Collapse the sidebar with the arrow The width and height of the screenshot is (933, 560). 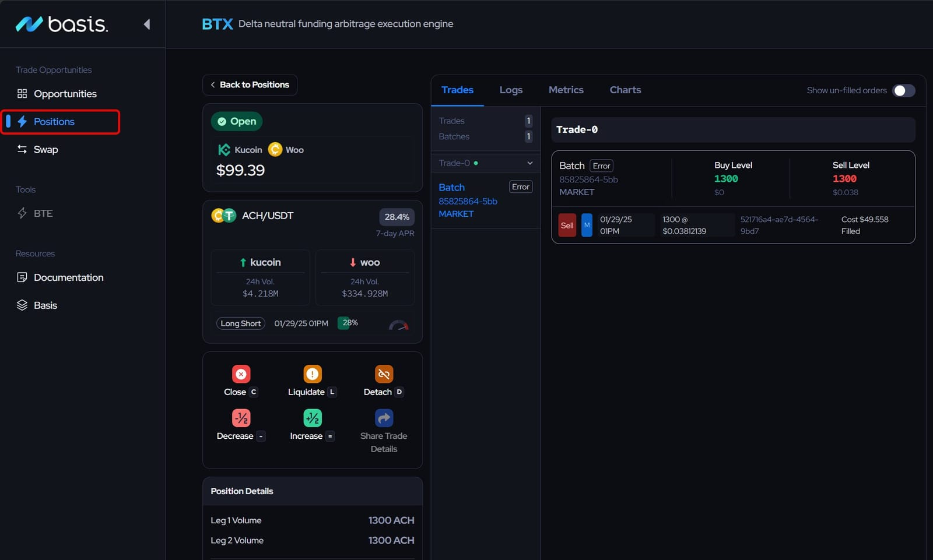(147, 24)
